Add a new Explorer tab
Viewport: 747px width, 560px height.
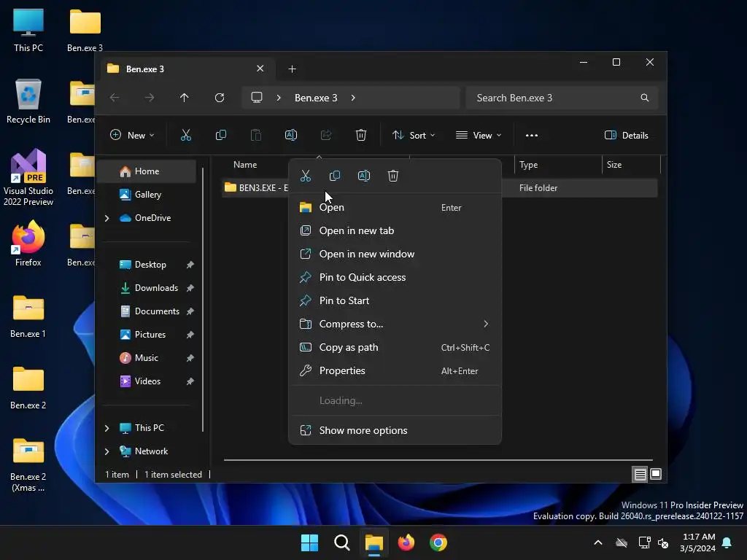[x=292, y=69]
